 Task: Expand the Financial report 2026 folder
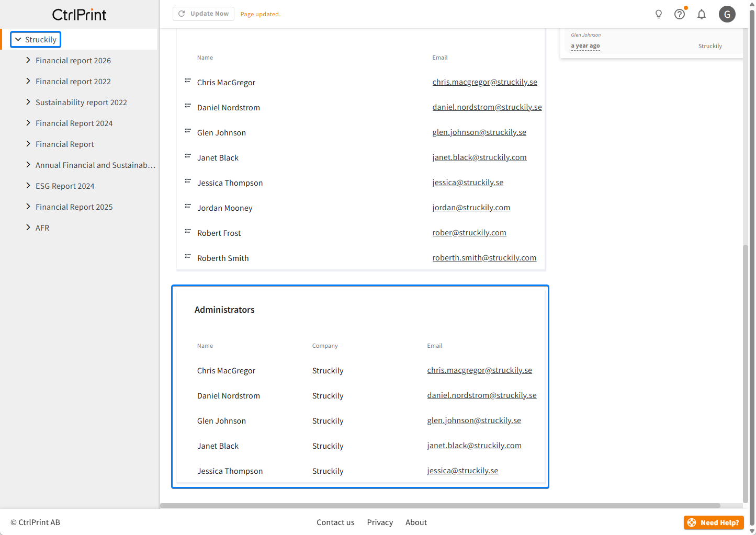pyautogui.click(x=28, y=60)
